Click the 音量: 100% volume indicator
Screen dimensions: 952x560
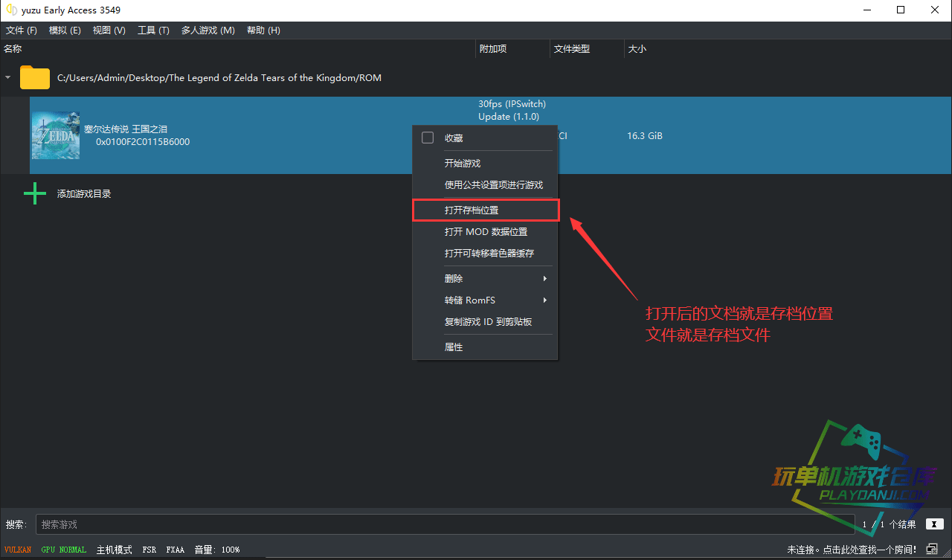pos(217,550)
